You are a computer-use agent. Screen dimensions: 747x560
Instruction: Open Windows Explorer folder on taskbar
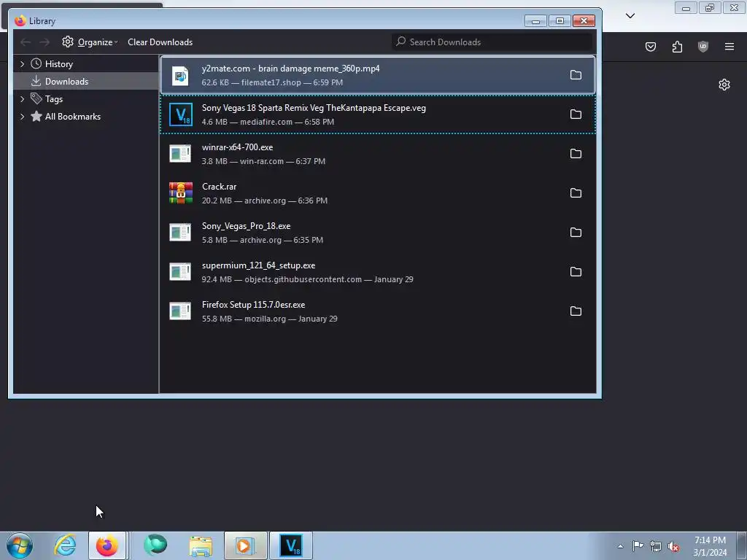point(201,545)
